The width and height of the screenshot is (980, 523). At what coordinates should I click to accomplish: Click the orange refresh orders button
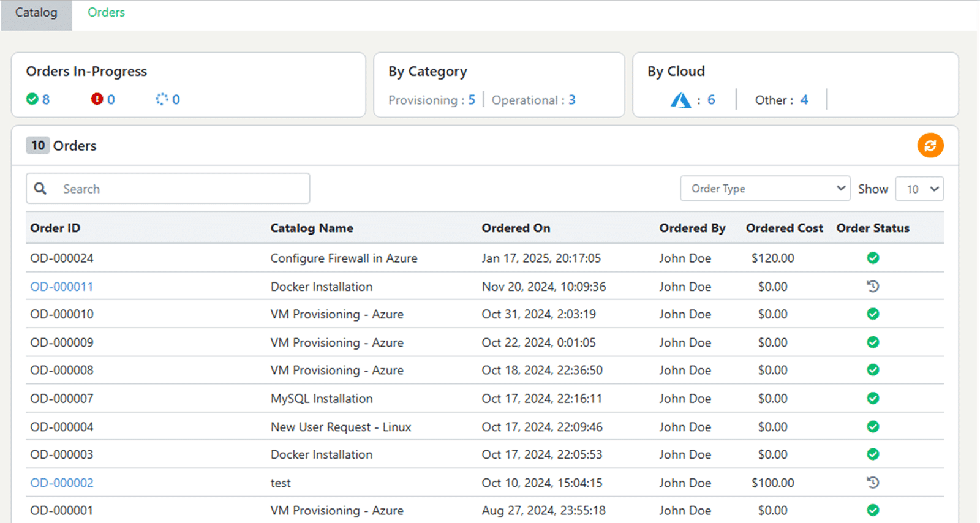coord(930,145)
